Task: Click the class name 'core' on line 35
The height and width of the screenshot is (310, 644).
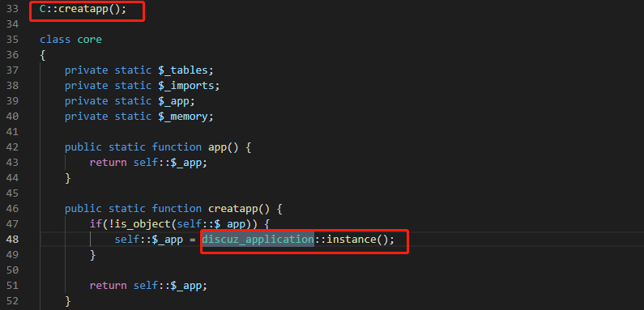Action: coord(90,40)
